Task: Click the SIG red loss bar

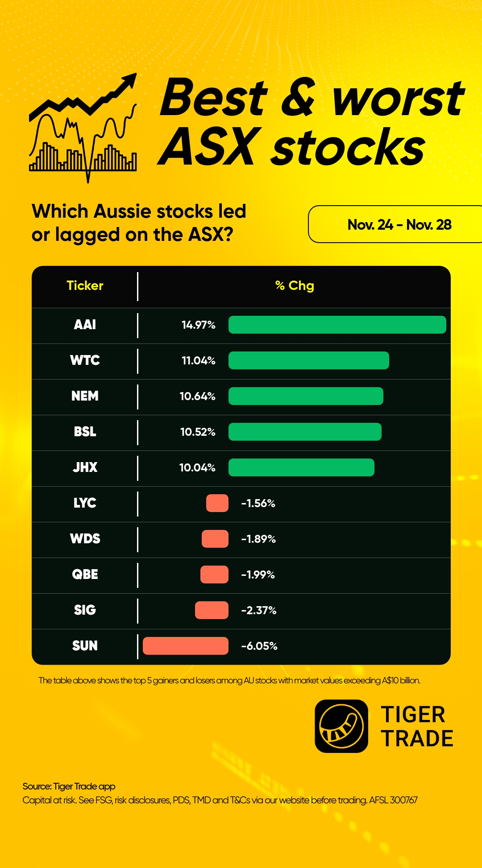Action: click(x=212, y=610)
